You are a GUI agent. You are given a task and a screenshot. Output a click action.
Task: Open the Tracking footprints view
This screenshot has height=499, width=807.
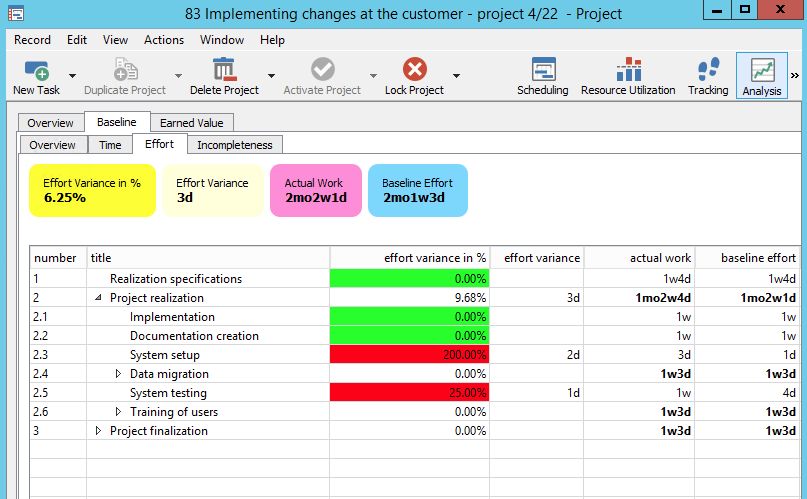tap(708, 76)
